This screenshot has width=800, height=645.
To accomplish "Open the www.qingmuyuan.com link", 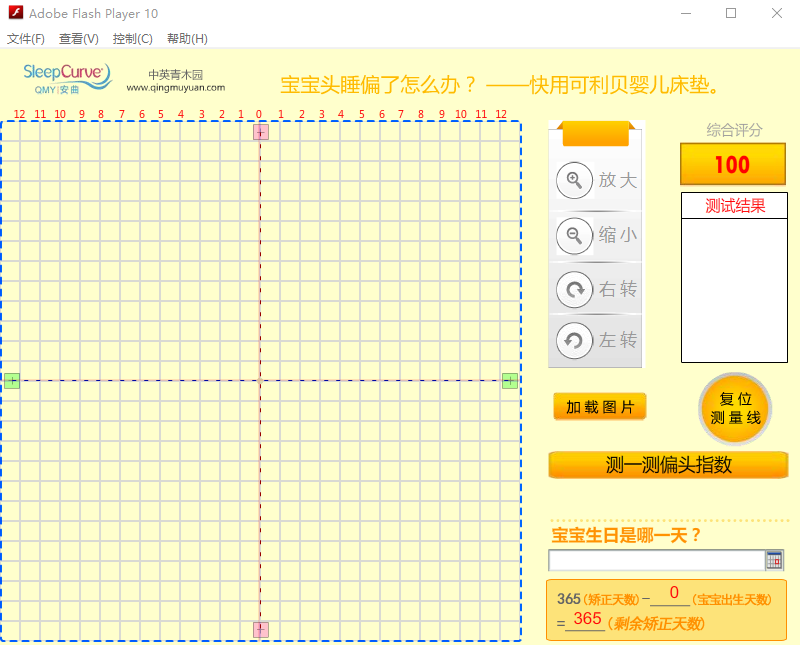I will pyautogui.click(x=176, y=87).
